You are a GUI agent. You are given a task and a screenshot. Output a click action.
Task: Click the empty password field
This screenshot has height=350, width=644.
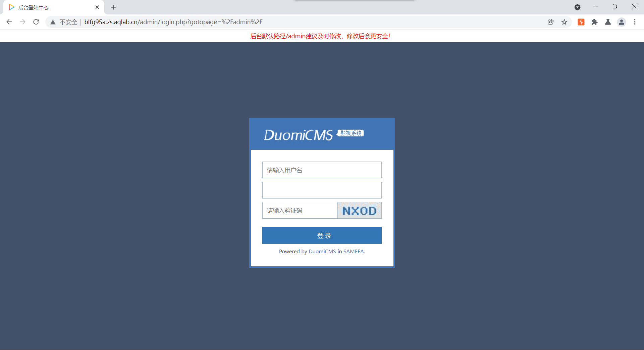(322, 190)
